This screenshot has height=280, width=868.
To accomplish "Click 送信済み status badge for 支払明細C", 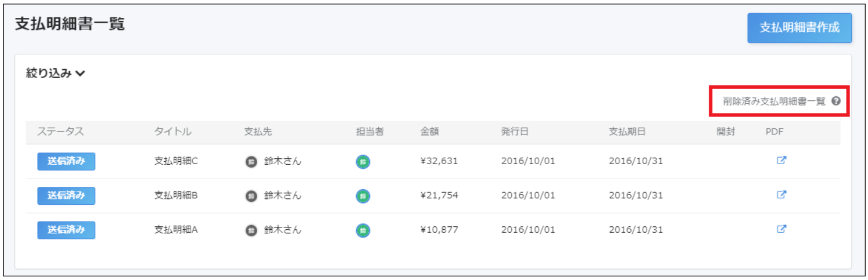I will [x=66, y=161].
